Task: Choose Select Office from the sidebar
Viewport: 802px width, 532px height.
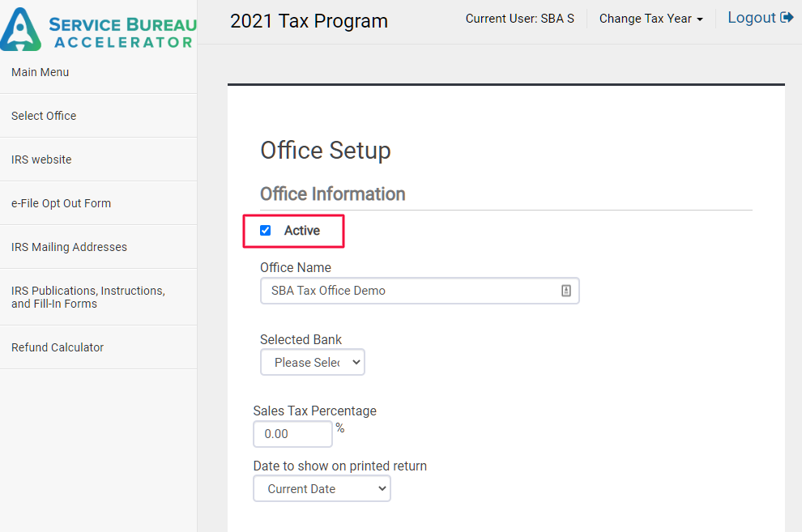Action: pos(44,116)
